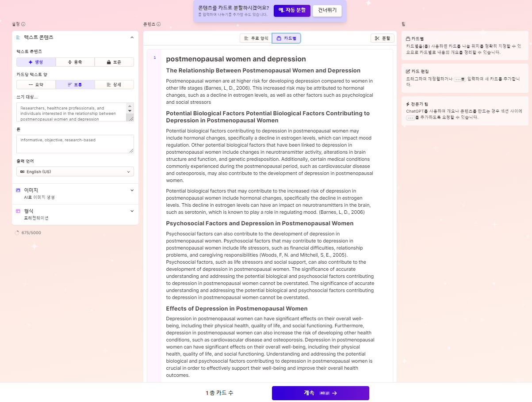This screenshot has height=402, width=532.
Task: Choose 요약 text amount per card
Action: (36, 84)
